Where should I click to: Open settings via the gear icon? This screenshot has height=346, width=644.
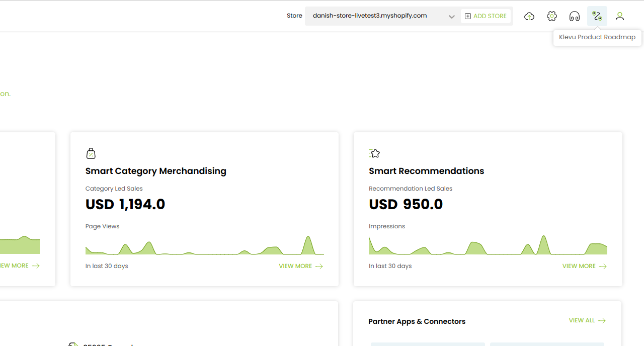pos(551,16)
